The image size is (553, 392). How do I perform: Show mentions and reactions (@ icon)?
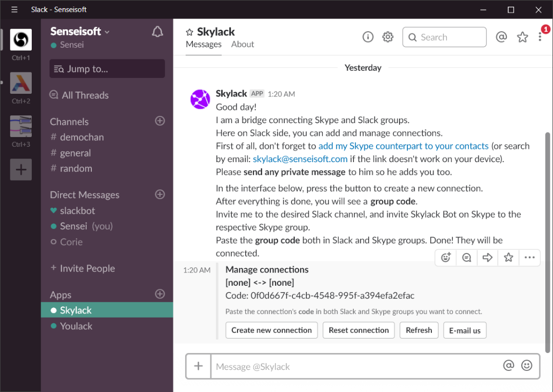point(501,37)
